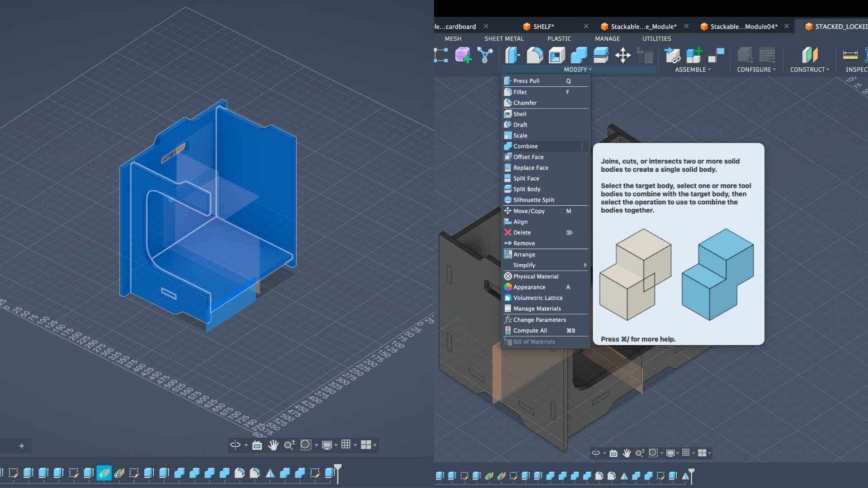Screen dimensions: 868x488
Task: Click the Shell tool icon in the ribbon
Action: (x=557, y=55)
